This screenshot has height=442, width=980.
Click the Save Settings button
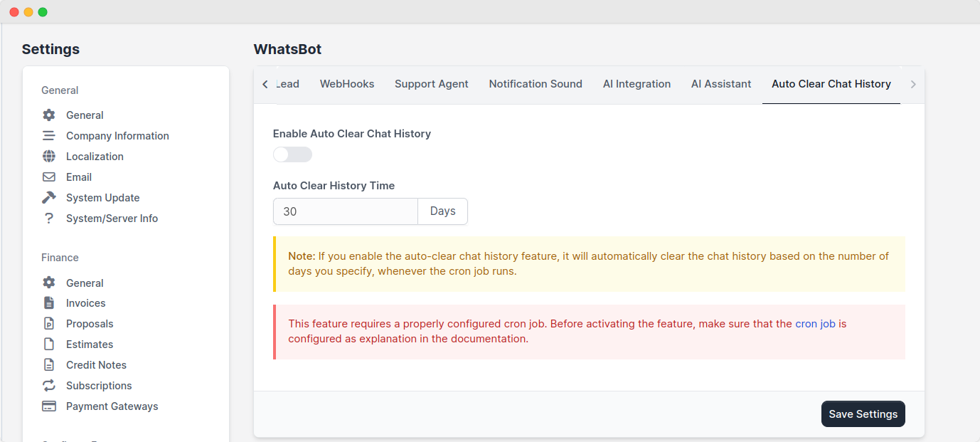863,414
